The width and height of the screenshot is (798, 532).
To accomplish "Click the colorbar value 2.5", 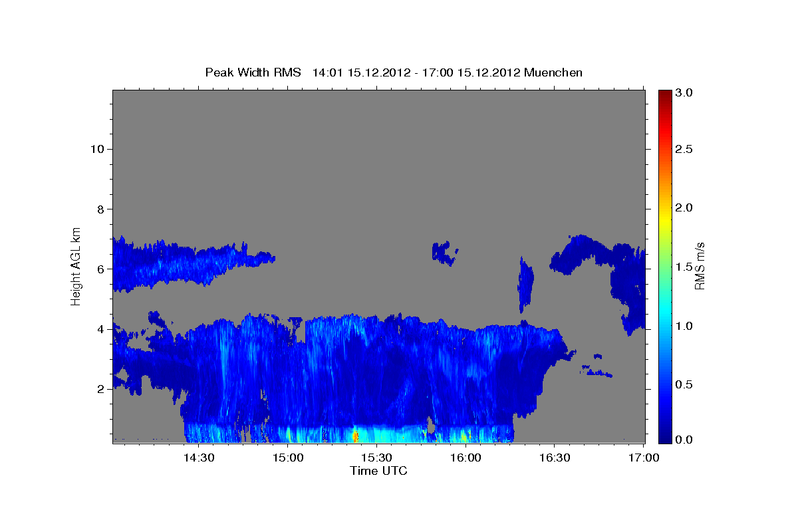I will click(684, 150).
